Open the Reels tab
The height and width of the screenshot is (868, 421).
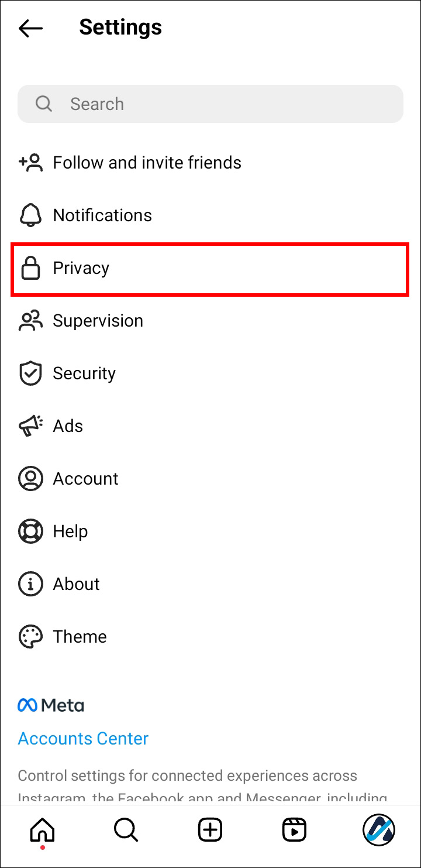[x=294, y=829]
